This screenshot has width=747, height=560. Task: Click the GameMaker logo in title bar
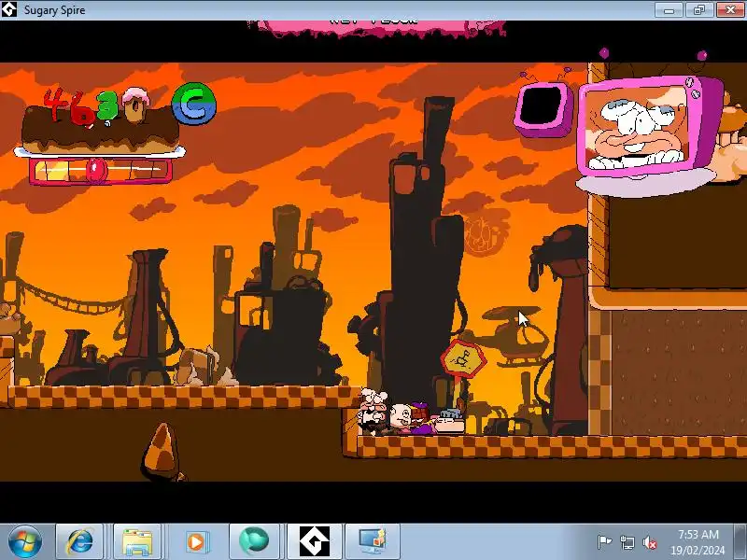tap(8, 9)
